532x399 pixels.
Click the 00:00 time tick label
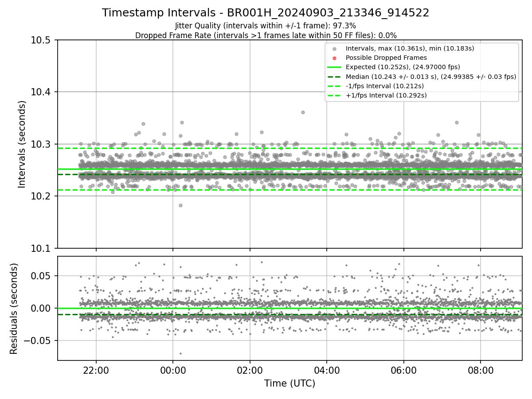tap(173, 370)
